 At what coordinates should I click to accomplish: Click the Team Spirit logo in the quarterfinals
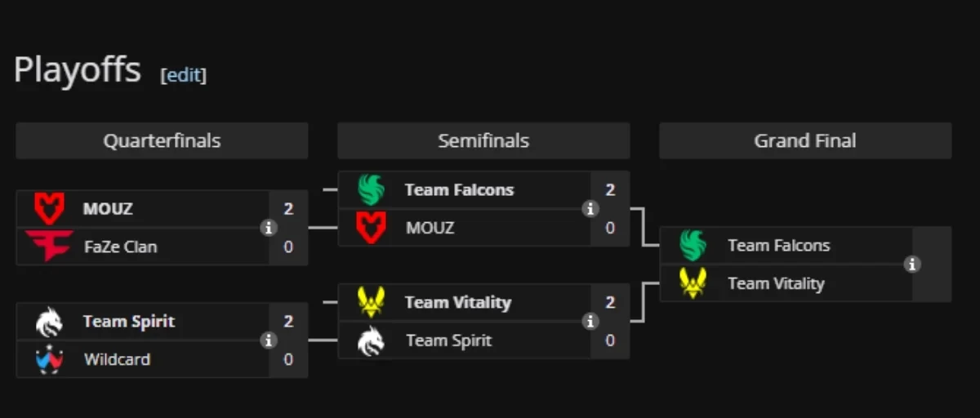click(x=48, y=322)
